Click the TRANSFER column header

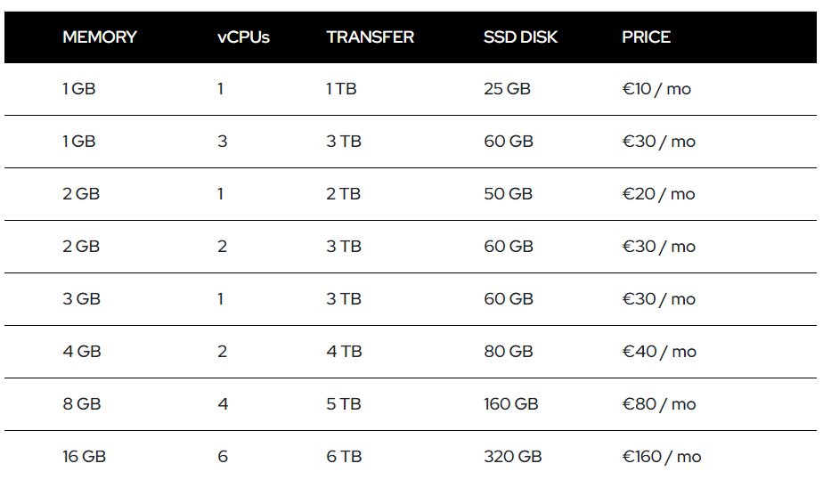(370, 37)
